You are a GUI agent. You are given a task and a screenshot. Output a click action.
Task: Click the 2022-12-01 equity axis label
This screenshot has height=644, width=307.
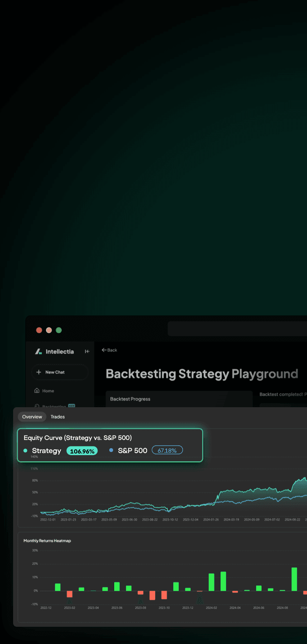click(x=48, y=519)
